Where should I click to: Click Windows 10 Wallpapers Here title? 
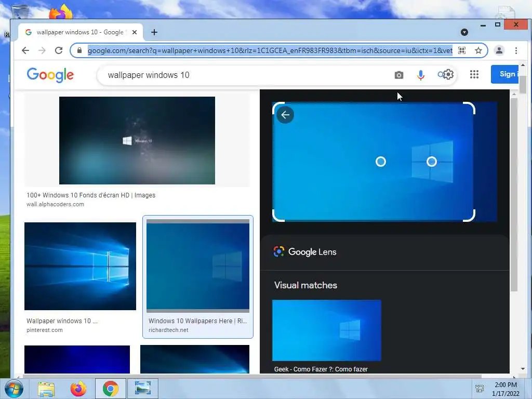pyautogui.click(x=198, y=321)
